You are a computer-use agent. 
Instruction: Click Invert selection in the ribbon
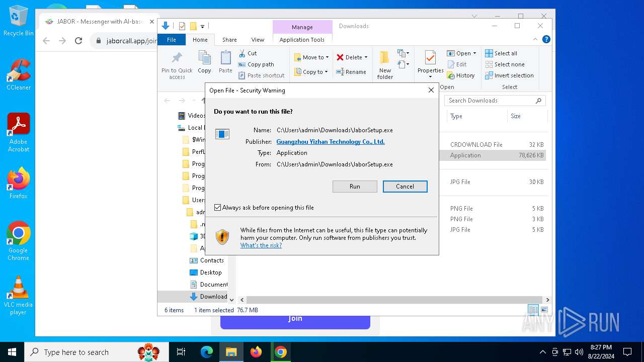(x=509, y=75)
